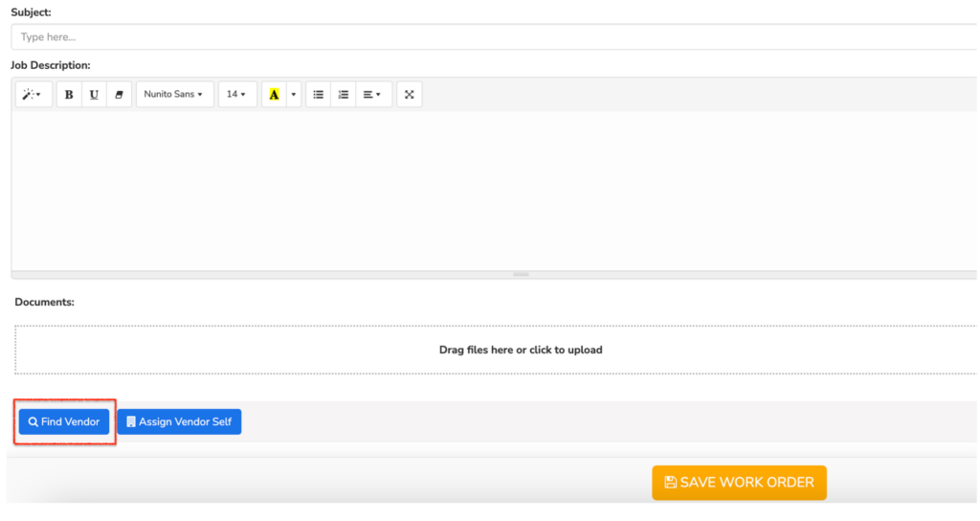Toggle underline formatting
980x521 pixels.
click(94, 95)
